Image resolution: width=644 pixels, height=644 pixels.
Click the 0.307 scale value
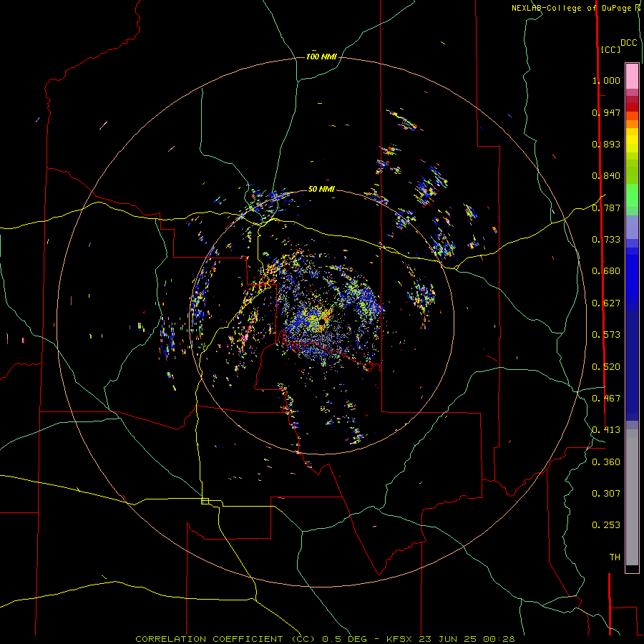point(606,494)
